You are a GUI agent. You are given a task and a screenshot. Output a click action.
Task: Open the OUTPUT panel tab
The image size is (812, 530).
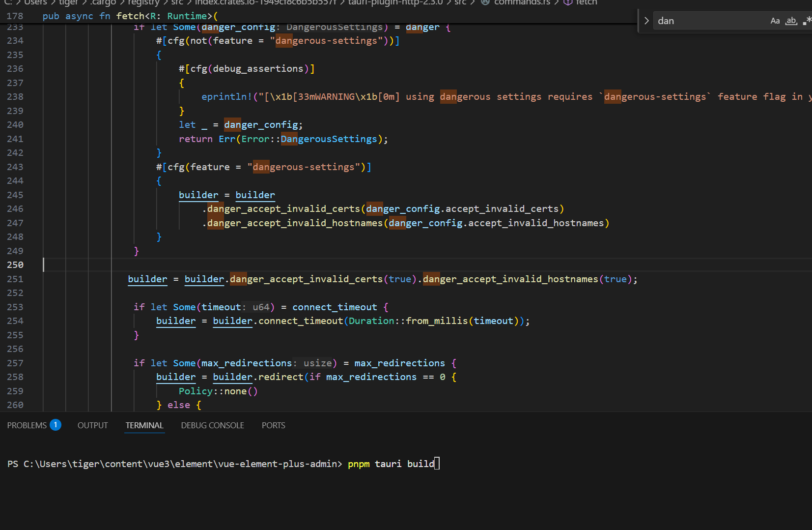click(x=92, y=425)
